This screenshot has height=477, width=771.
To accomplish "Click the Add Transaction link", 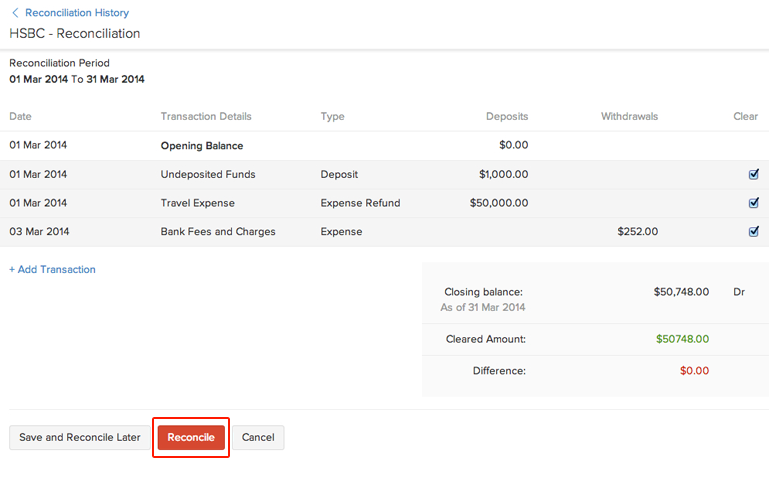I will click(53, 269).
